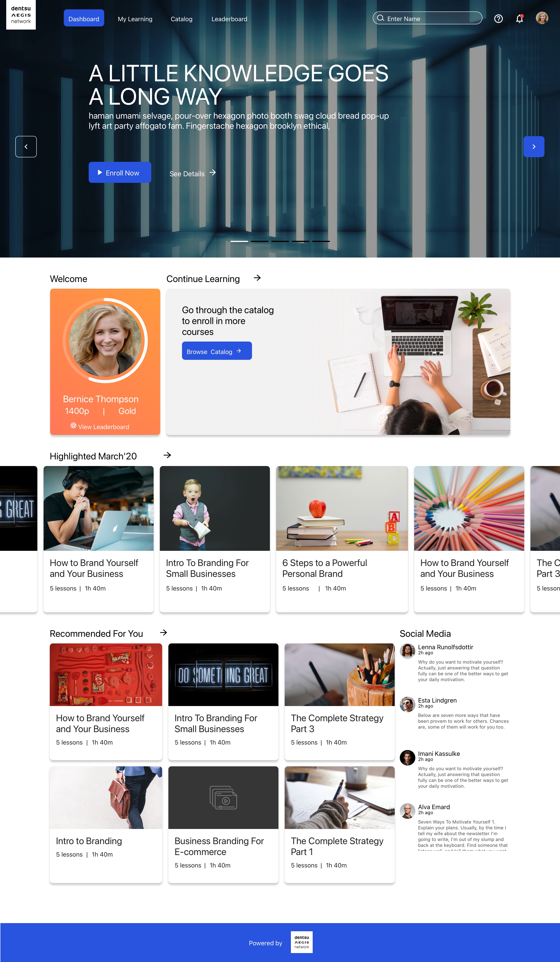Focus the Enter Name search field
The image size is (560, 962).
[x=427, y=18]
